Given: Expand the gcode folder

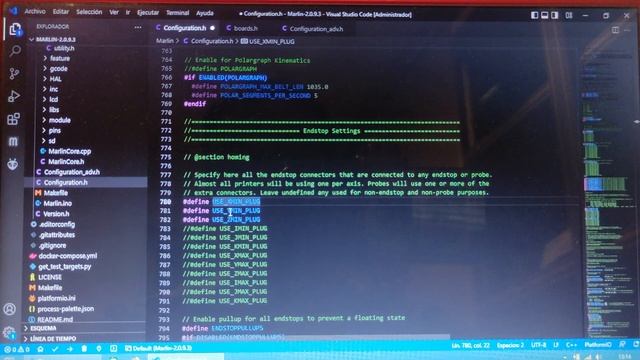Looking at the screenshot, I should tap(58, 69).
